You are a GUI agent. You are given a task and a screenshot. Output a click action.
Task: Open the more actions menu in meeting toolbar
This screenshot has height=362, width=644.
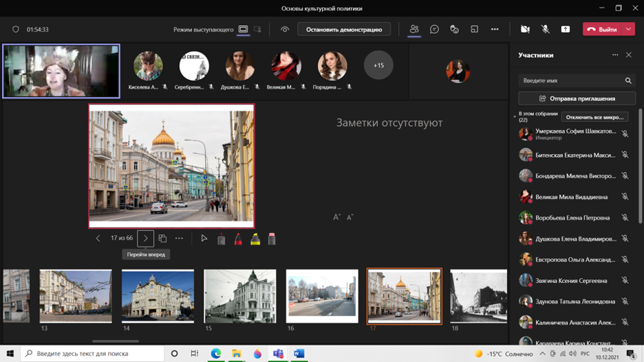point(495,30)
